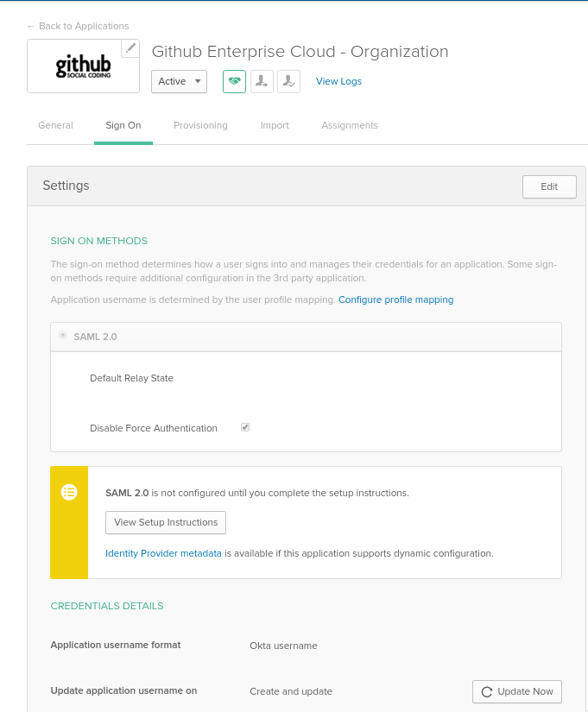
Task: Click the SIGN ON METHODS heading
Action: 99,241
